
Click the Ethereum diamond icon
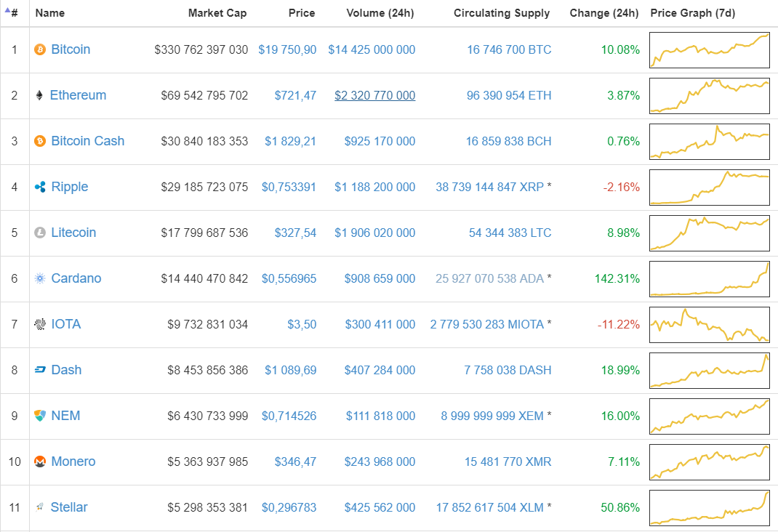(39, 95)
